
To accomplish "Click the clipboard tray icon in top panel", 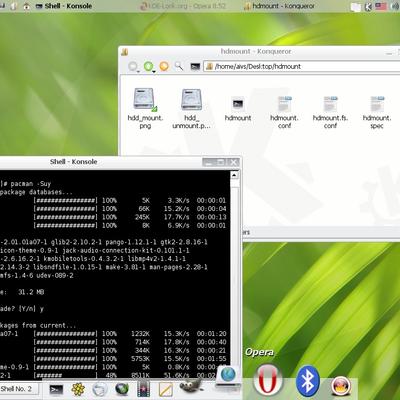I will [x=356, y=7].
